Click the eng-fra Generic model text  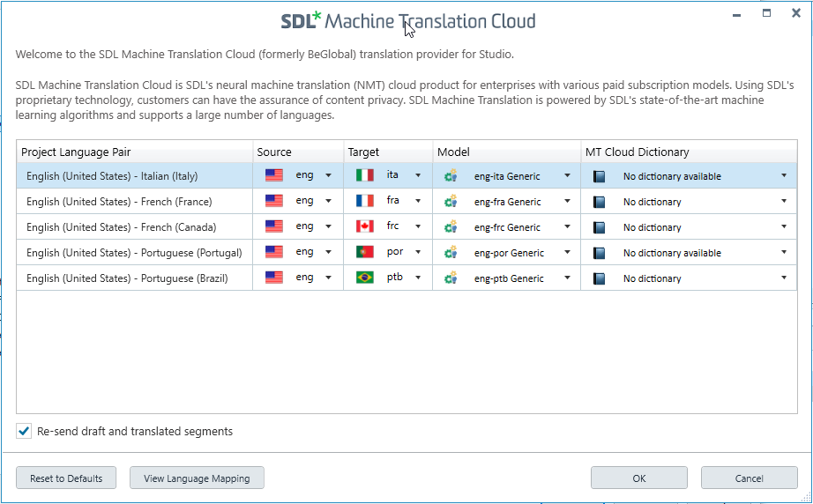508,202
